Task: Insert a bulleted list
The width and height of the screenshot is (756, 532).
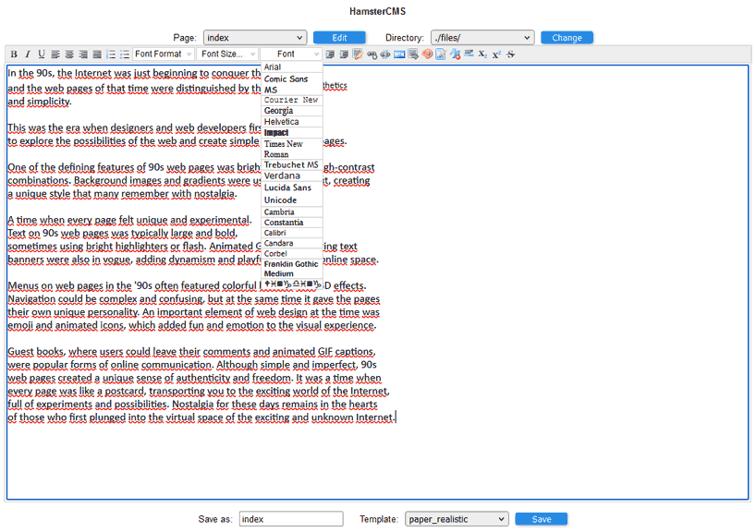Action: click(125, 54)
